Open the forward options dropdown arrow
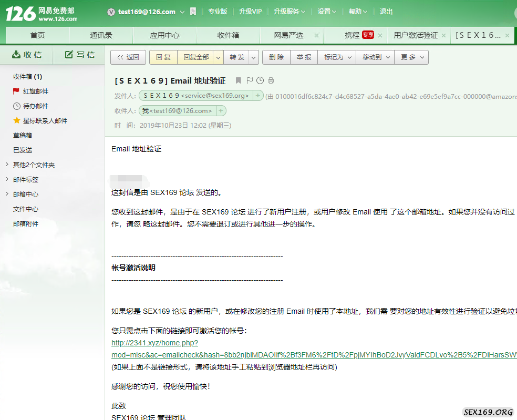517x420 pixels. point(253,57)
